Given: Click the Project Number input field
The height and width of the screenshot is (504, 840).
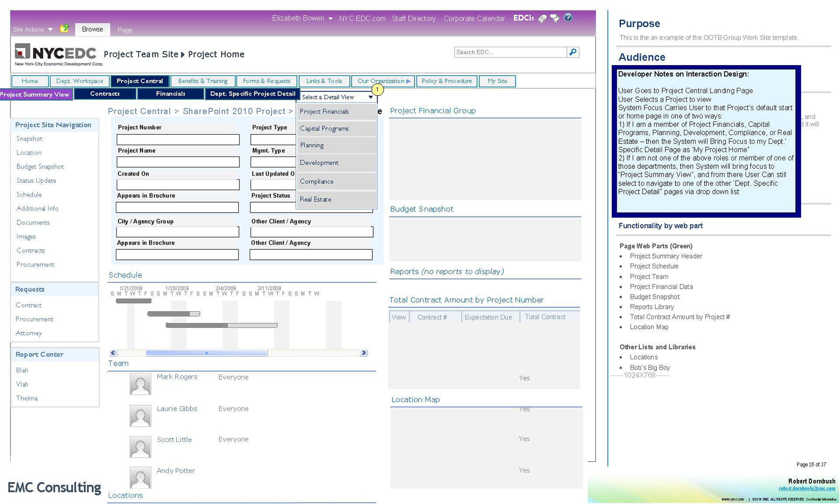Looking at the screenshot, I should (x=178, y=140).
